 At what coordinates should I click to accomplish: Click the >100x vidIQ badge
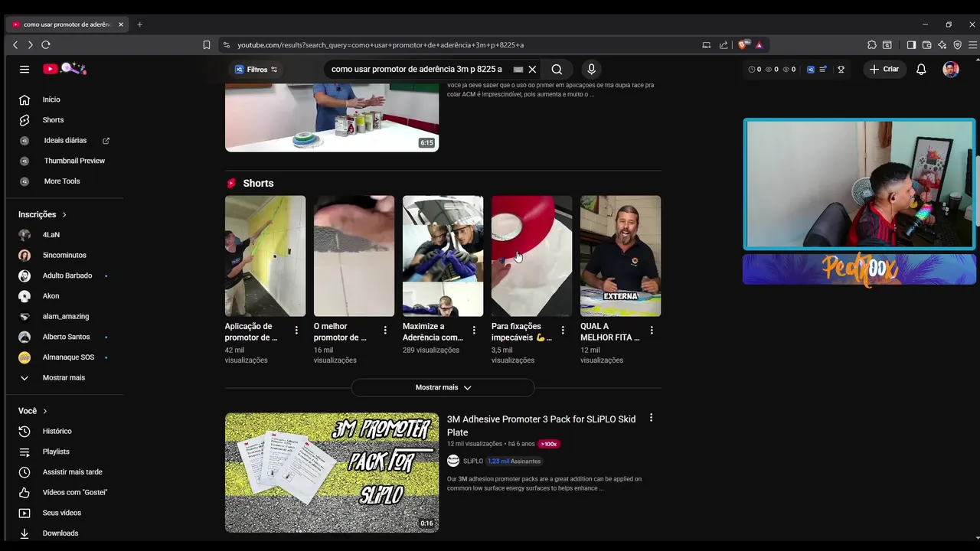click(548, 444)
